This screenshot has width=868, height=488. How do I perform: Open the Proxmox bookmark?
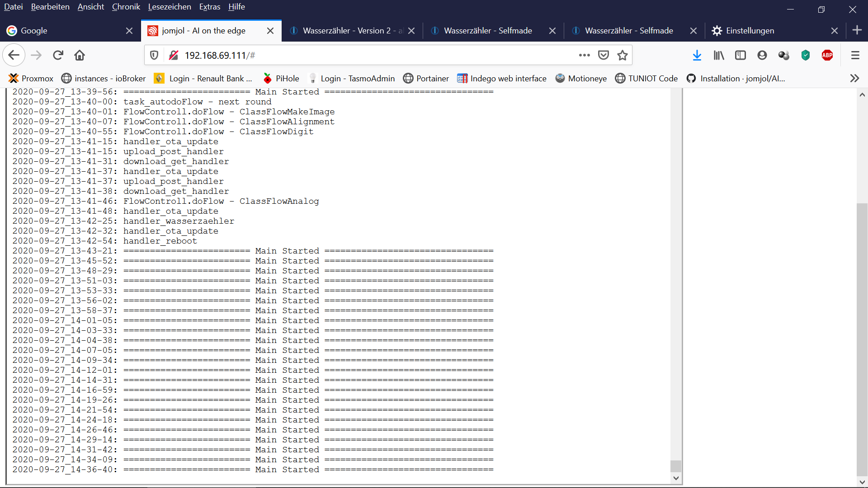tap(31, 78)
